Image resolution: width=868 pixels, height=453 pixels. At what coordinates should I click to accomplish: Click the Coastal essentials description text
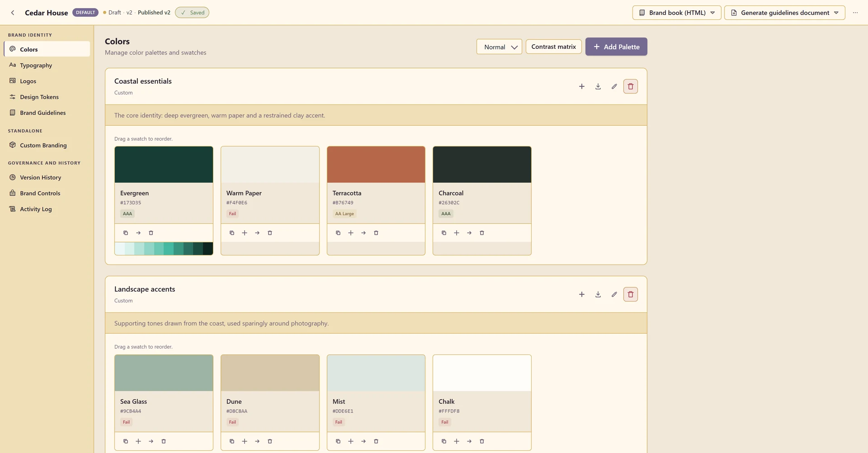(220, 115)
